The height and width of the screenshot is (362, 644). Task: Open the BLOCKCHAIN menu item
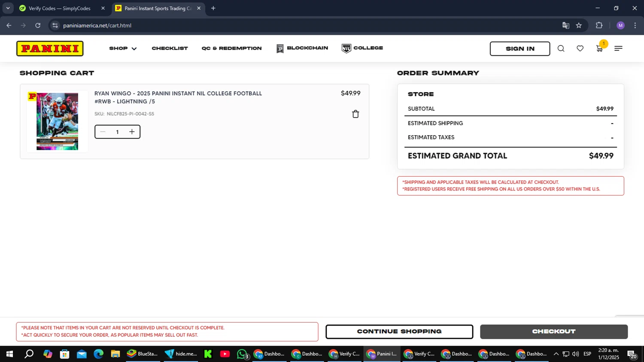coord(302,48)
